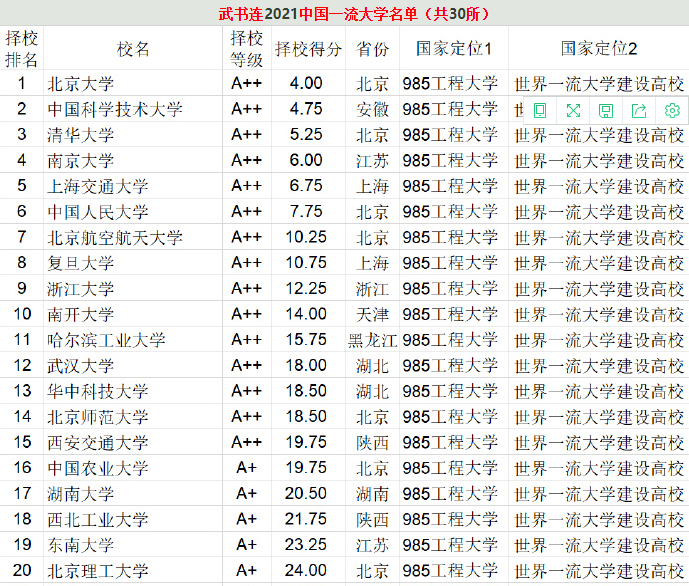
Task: Click score cell 12.25 for 浙江大学
Action: [308, 289]
